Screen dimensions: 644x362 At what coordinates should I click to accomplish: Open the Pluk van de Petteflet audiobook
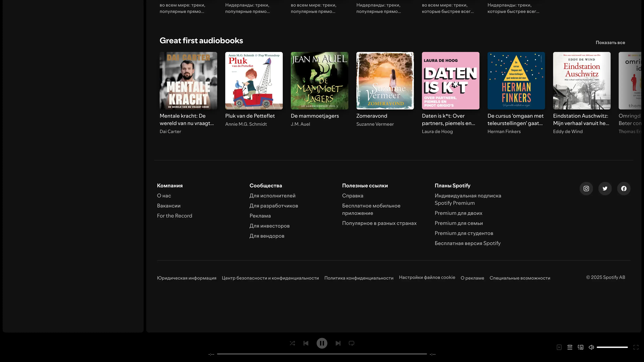coord(254,81)
